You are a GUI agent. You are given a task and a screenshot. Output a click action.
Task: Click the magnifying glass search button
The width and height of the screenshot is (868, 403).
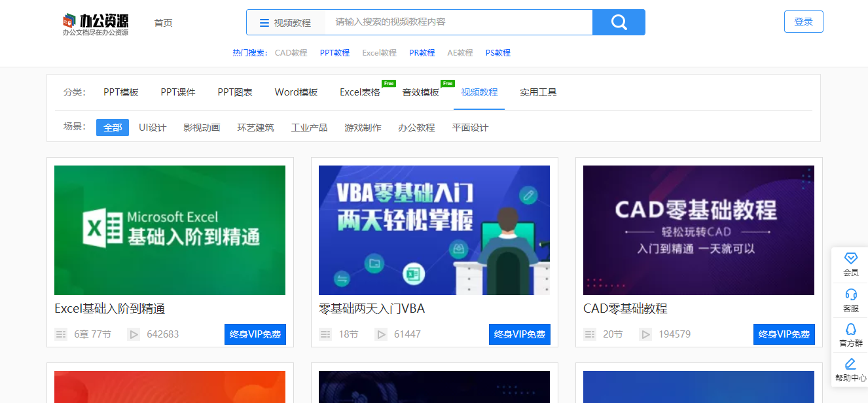click(619, 22)
